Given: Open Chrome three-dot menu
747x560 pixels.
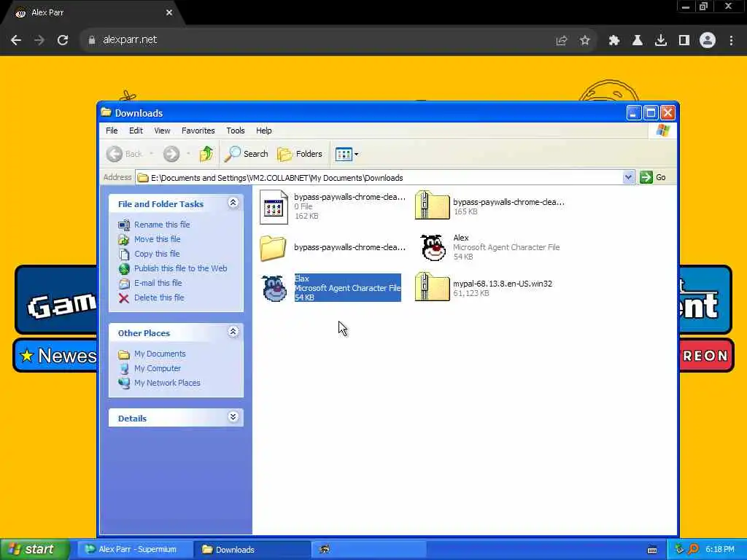Looking at the screenshot, I should point(731,41).
